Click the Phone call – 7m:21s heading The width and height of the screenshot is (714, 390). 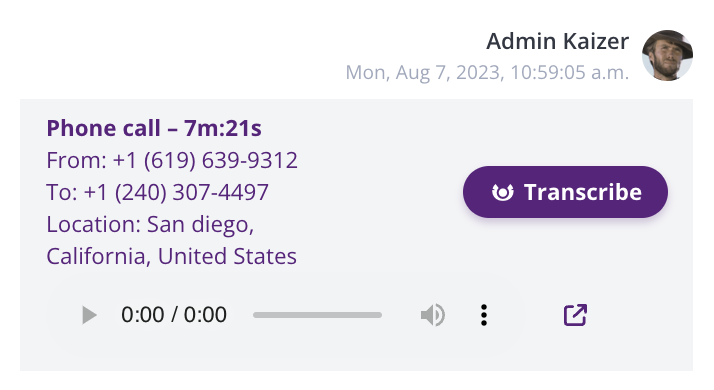point(154,128)
